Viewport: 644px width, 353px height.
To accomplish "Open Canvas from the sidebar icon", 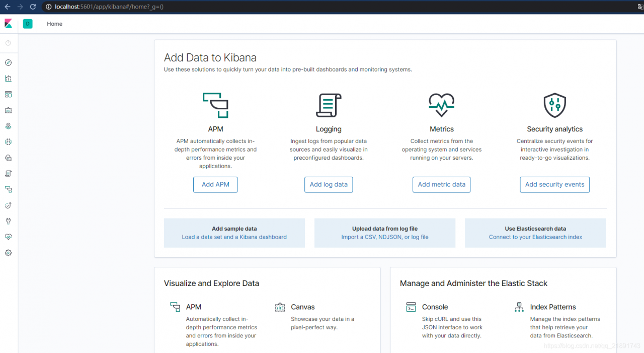I will [8, 110].
